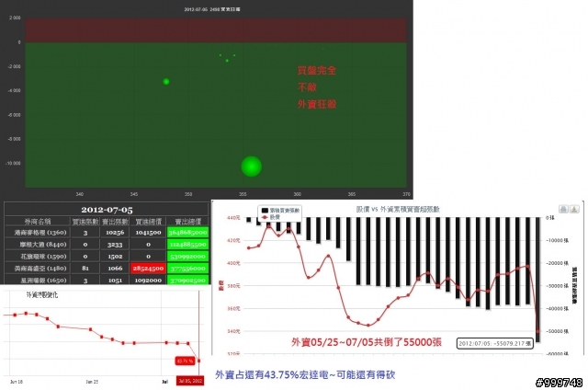
Task: Click the 355 x-axis label on scatter chart
Action: [x=243, y=194]
